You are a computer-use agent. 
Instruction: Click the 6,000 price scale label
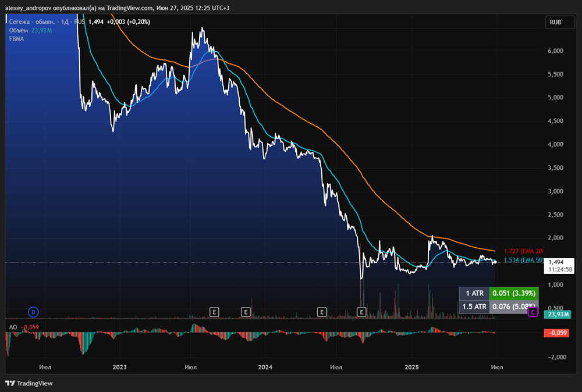[x=555, y=51]
